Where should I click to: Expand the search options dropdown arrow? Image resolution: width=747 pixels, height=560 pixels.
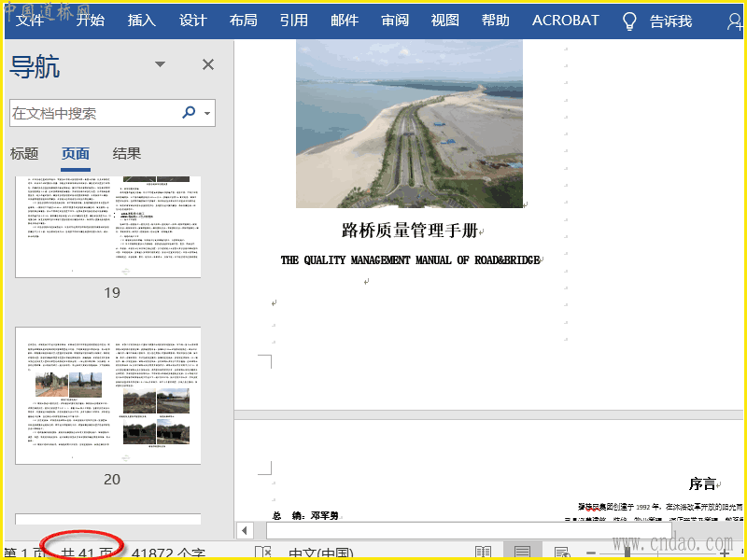point(207,113)
